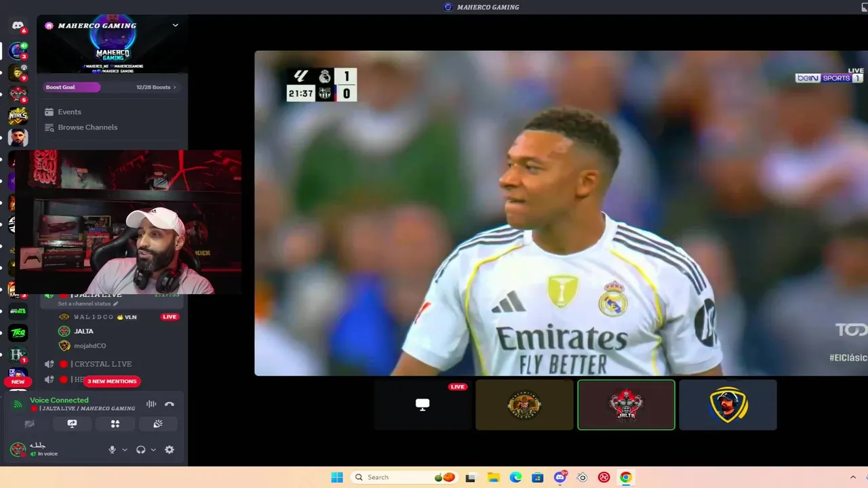
Task: Click Voice Connected status text
Action: point(59,400)
